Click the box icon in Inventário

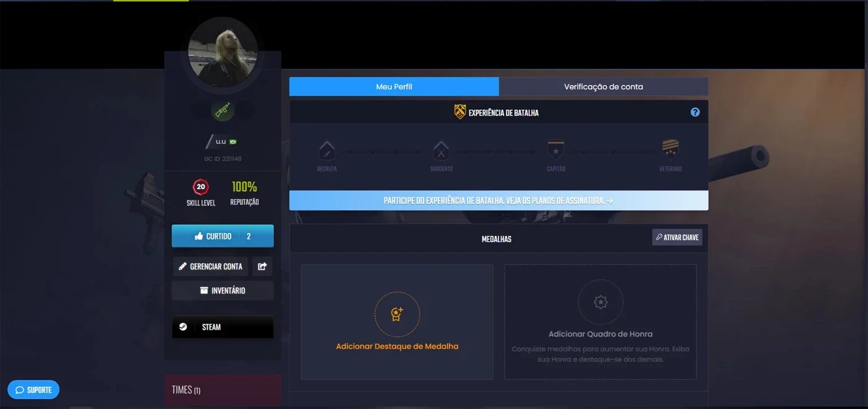(x=204, y=290)
